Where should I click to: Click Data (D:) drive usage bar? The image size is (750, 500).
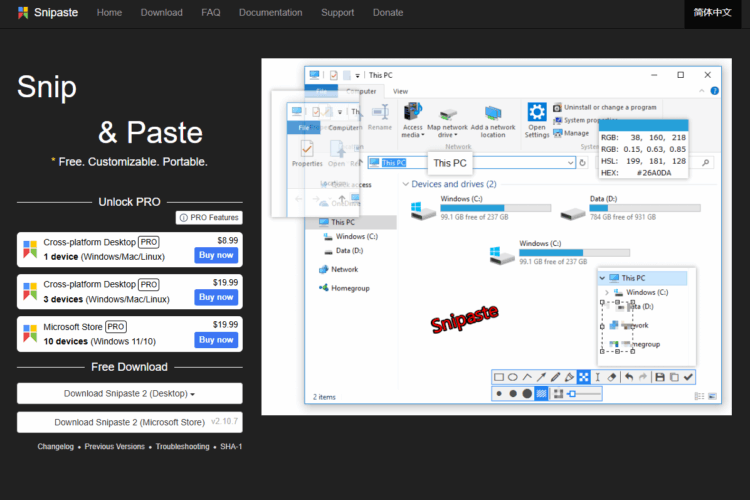[x=645, y=208]
